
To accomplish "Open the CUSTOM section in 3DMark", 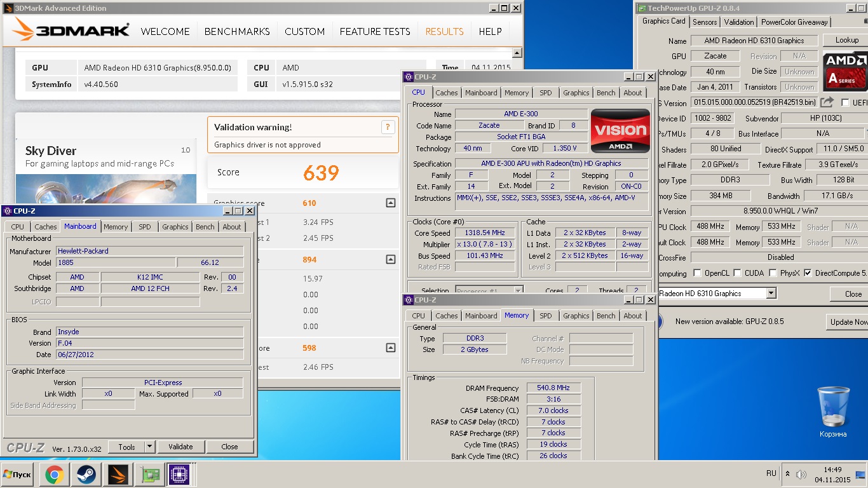I will 304,31.
